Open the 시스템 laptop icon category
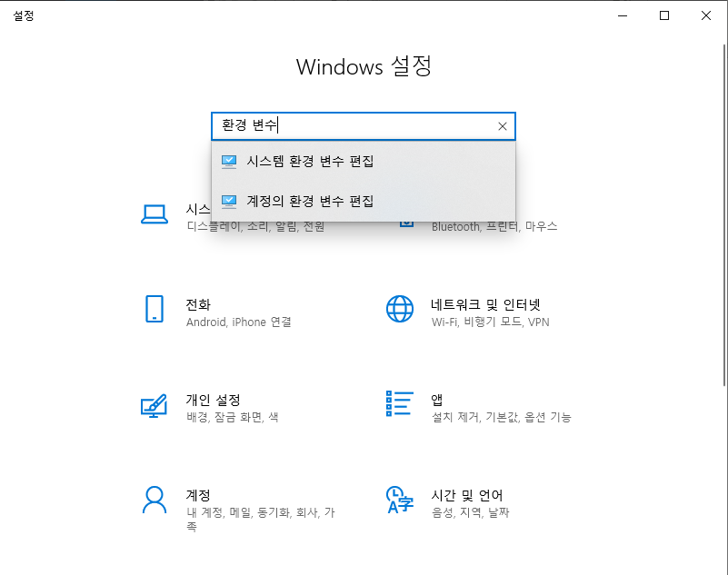728x575 pixels. tap(155, 214)
